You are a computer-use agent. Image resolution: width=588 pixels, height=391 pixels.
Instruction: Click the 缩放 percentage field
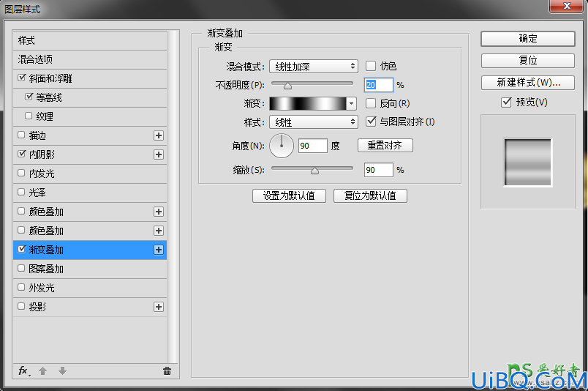pyautogui.click(x=378, y=170)
